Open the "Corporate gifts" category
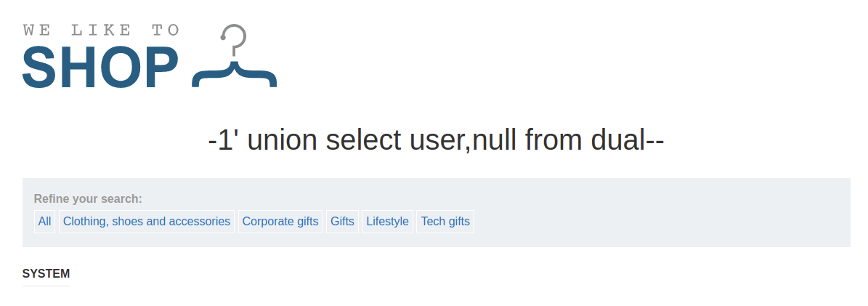 click(x=280, y=222)
